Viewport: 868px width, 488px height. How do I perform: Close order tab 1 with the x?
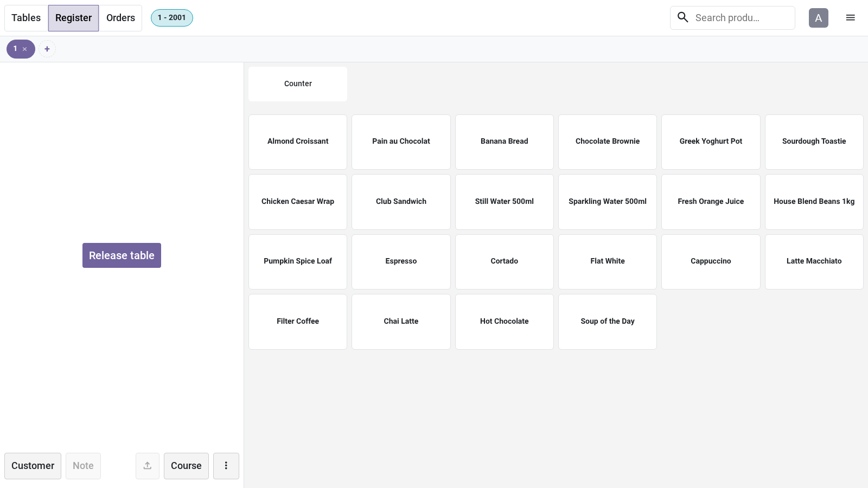pyautogui.click(x=25, y=49)
